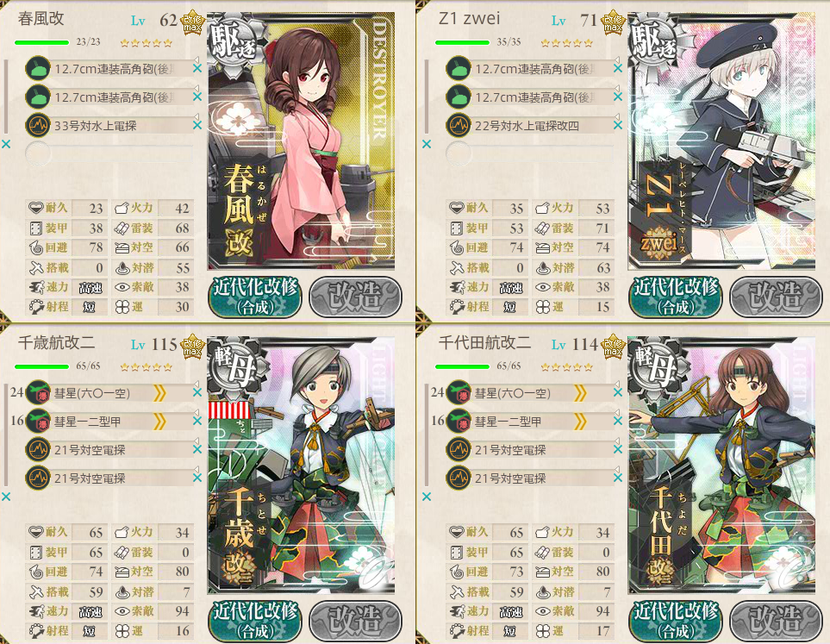Remove all equipment from 千代田航改二
The image size is (830, 644).
pos(427,497)
